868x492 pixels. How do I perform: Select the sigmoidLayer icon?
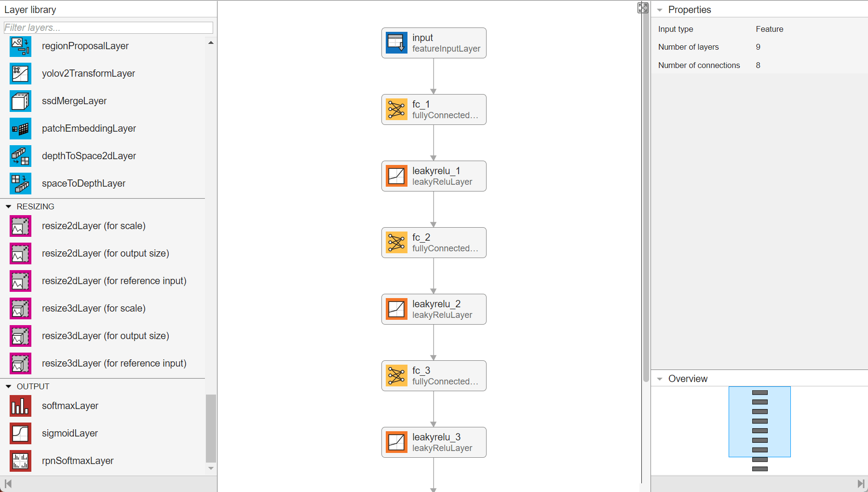[20, 433]
